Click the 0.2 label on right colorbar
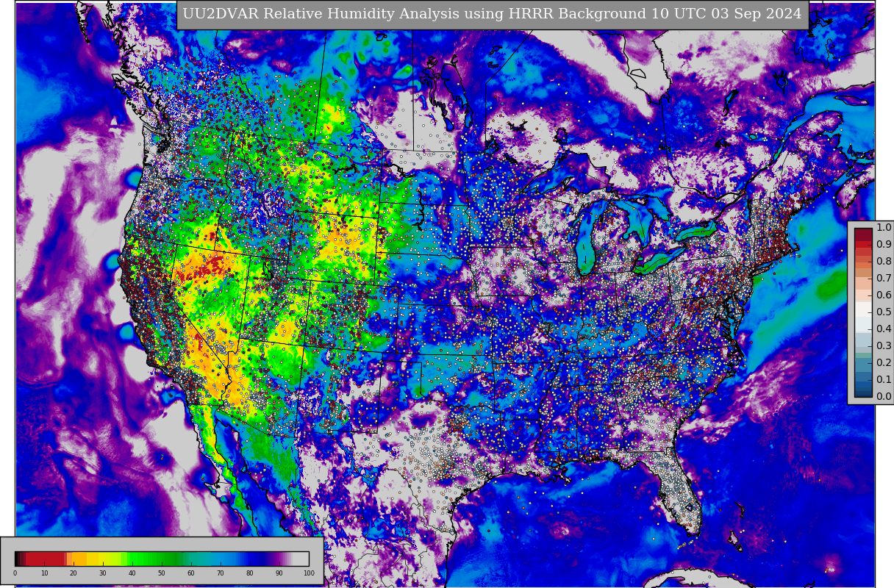Viewport: 894px width, 588px height. point(884,363)
